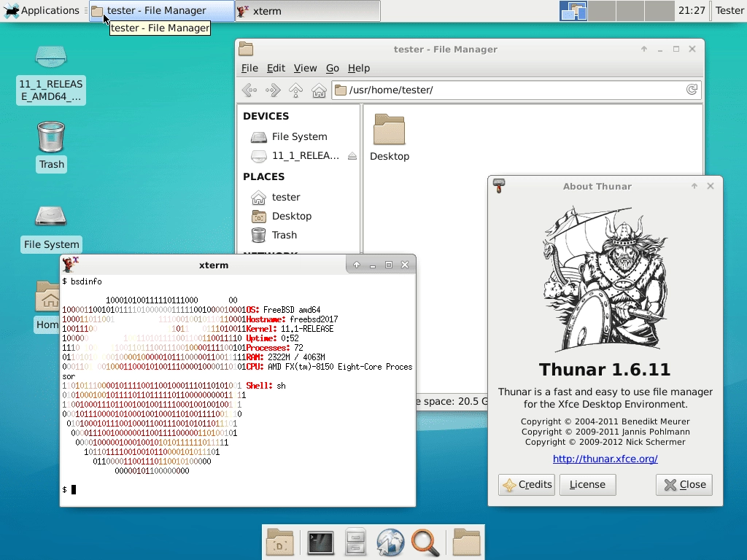Image resolution: width=747 pixels, height=560 pixels.
Task: Open the Go menu in File Manager
Action: [332, 68]
